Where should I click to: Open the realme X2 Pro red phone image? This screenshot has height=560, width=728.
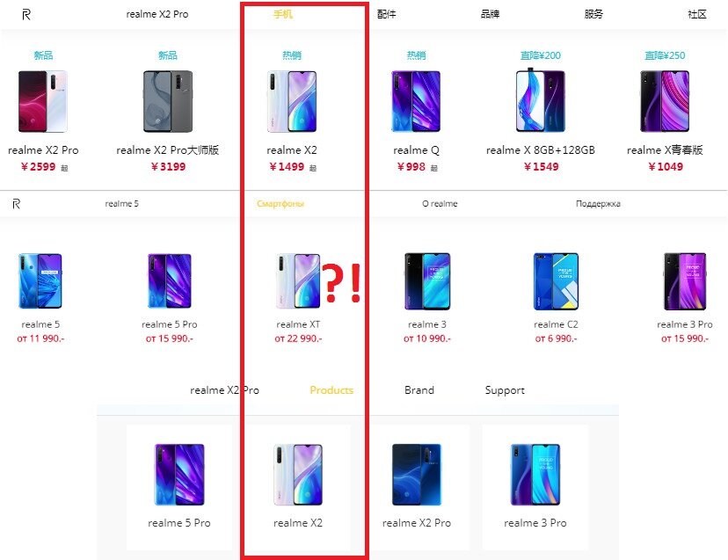pos(43,101)
